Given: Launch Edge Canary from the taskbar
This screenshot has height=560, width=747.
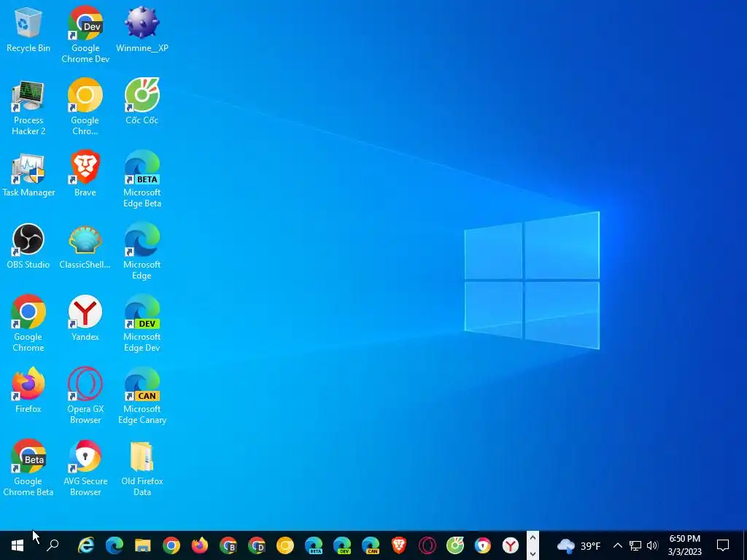Looking at the screenshot, I should click(x=370, y=545).
